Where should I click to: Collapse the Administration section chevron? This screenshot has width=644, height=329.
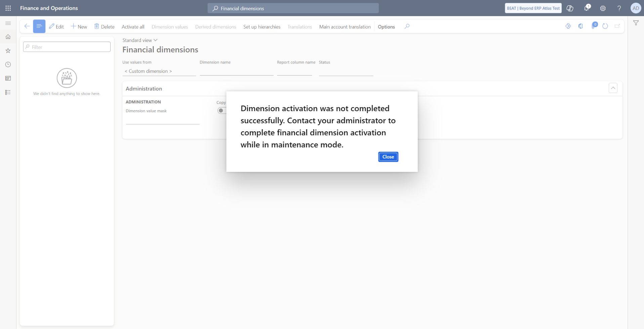(x=613, y=88)
